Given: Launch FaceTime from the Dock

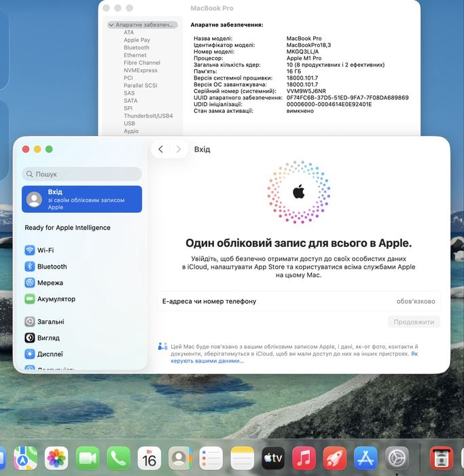Looking at the screenshot, I should tap(88, 458).
